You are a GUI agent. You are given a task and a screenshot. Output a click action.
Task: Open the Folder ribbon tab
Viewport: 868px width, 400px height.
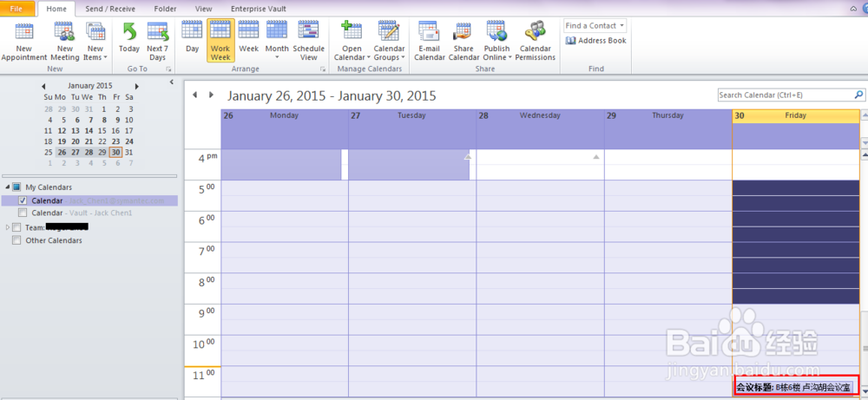[x=165, y=9]
